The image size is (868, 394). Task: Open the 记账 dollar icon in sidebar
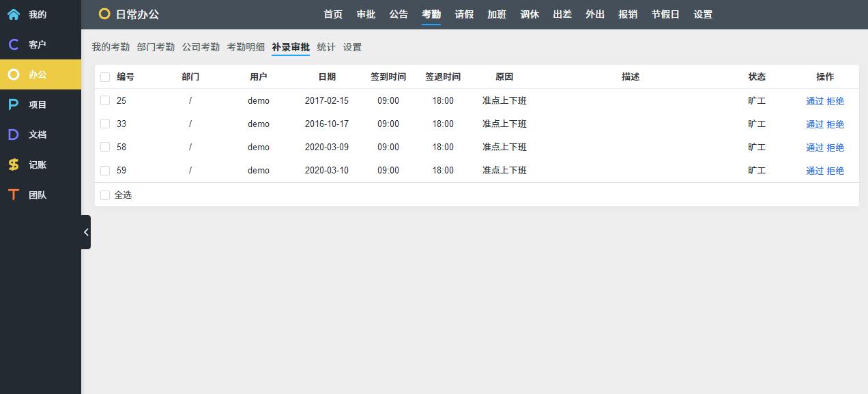click(14, 165)
